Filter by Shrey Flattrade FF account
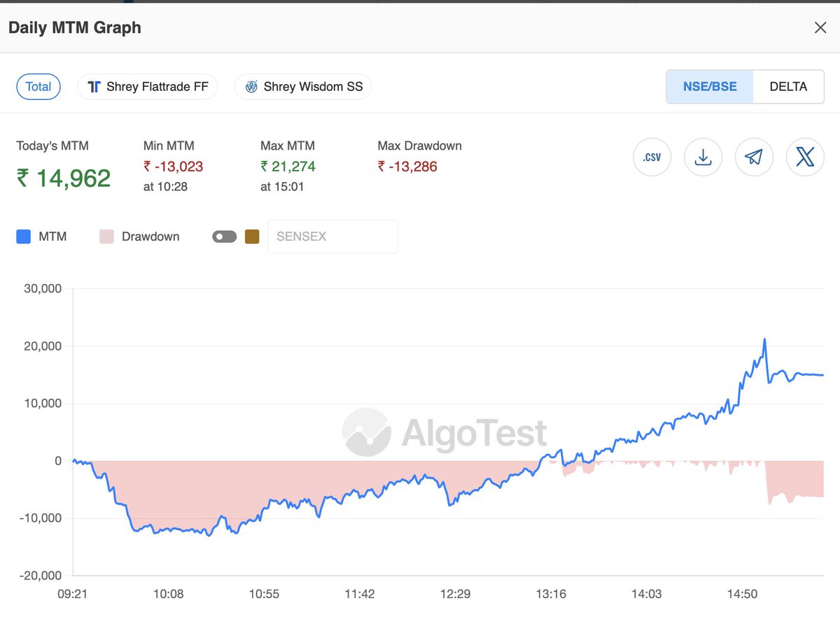This screenshot has width=840, height=617. pos(147,87)
